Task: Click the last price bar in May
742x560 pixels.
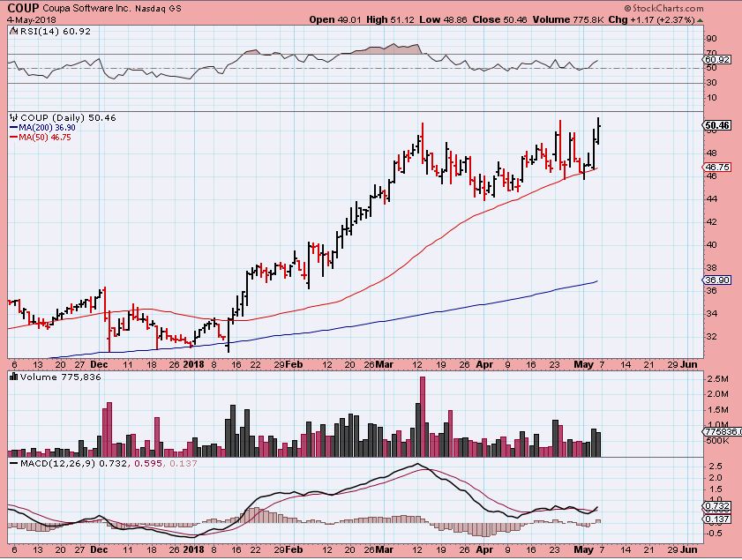Action: [x=598, y=131]
